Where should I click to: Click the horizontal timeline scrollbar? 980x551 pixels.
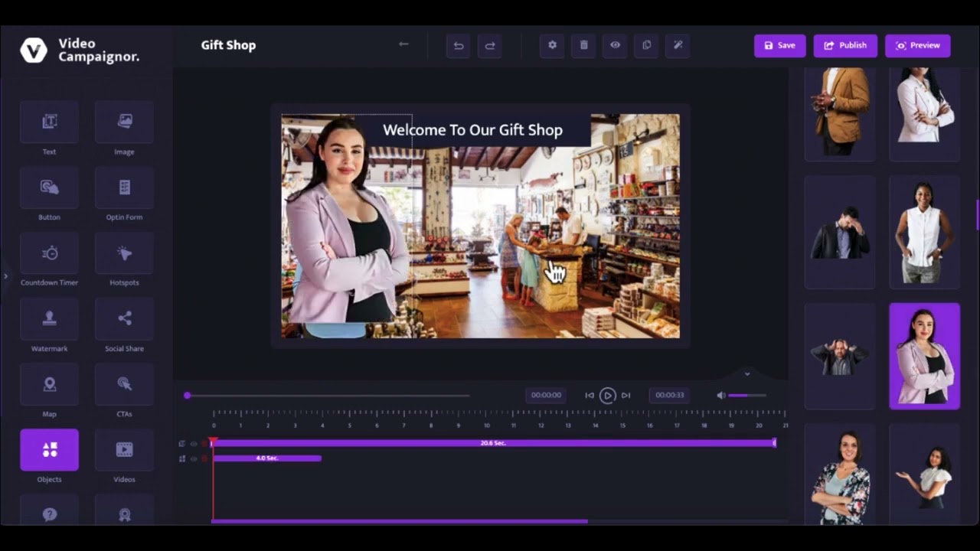400,522
